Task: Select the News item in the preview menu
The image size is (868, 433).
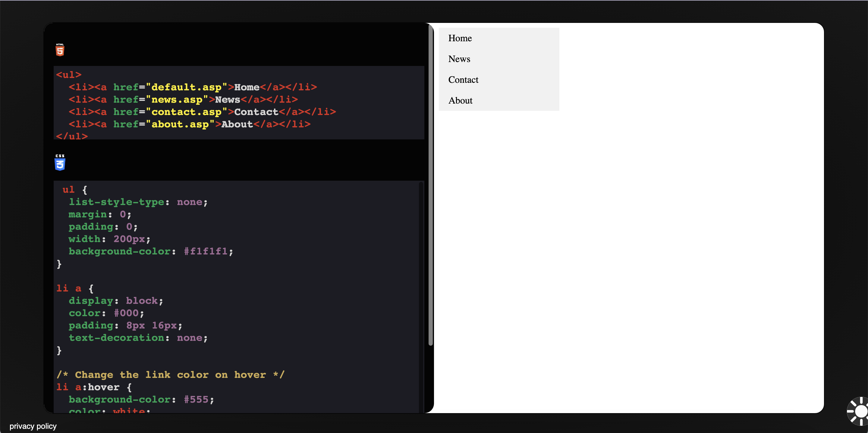Action: click(x=459, y=59)
